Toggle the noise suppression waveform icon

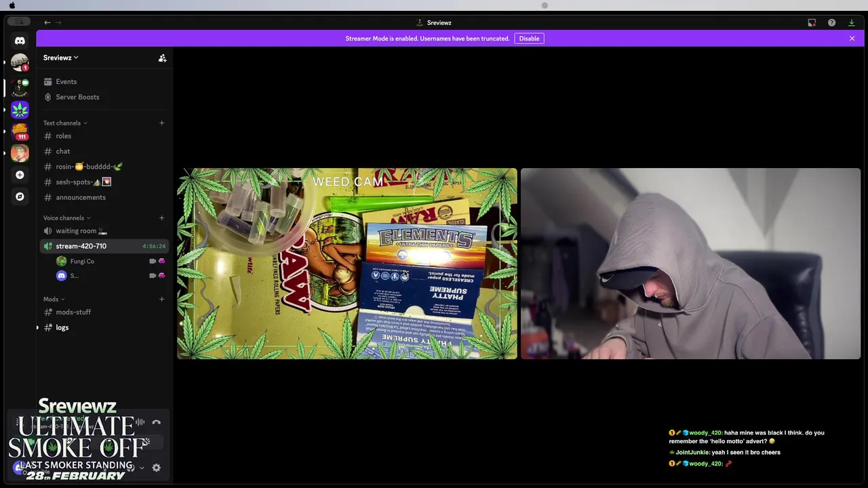140,422
